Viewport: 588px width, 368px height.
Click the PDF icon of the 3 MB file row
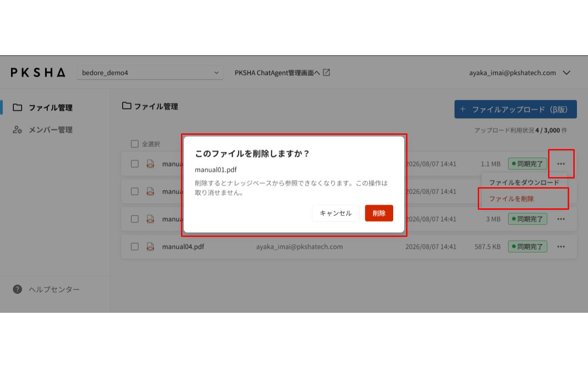[x=150, y=219]
